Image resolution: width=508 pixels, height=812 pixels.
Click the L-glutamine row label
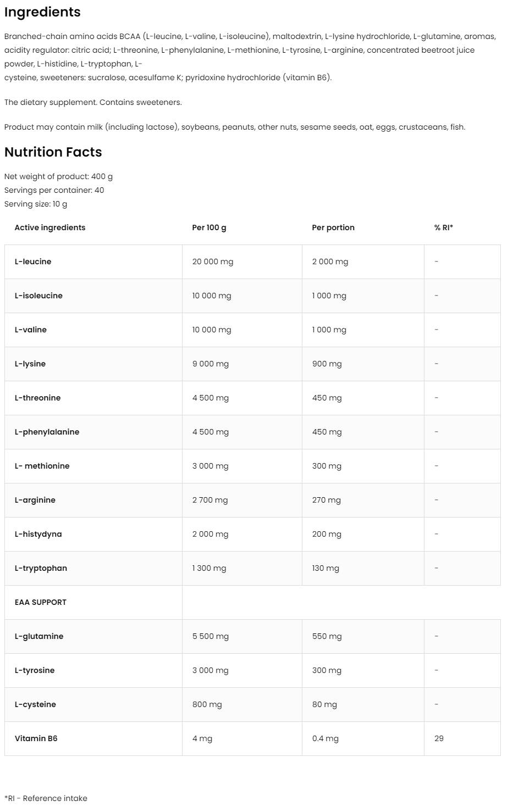[x=39, y=636]
